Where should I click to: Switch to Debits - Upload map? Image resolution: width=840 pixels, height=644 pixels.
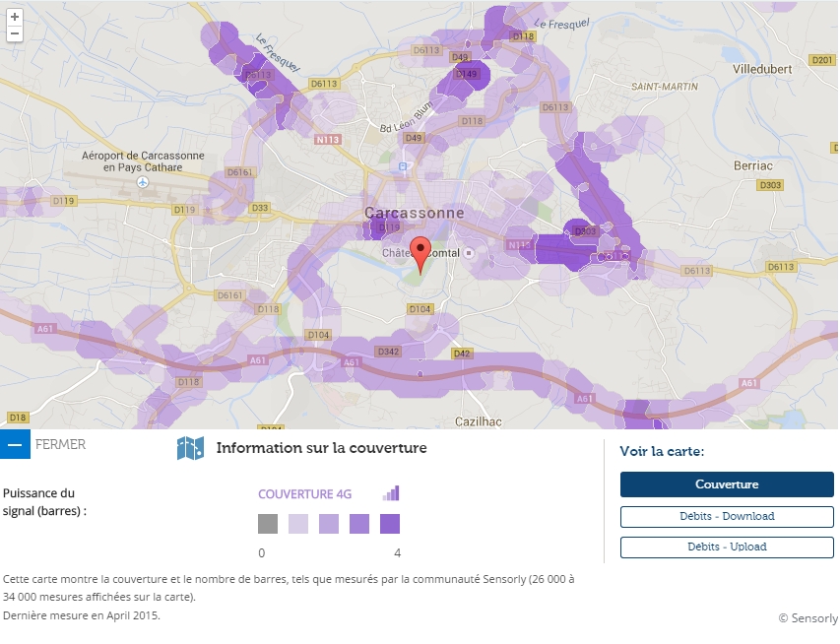pyautogui.click(x=727, y=547)
